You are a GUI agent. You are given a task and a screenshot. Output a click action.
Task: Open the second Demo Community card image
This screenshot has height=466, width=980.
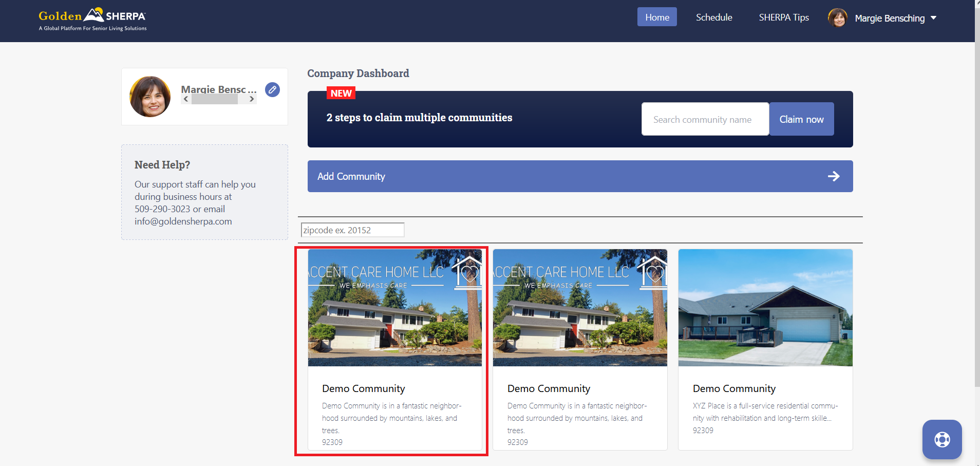click(x=580, y=308)
